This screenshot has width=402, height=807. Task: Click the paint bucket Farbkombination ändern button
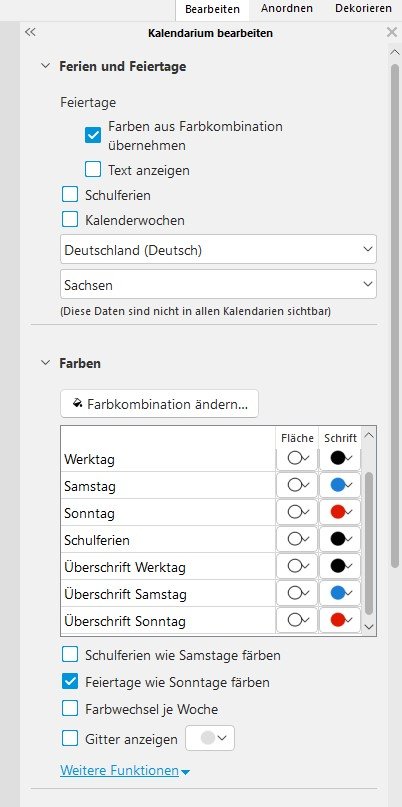[x=159, y=404]
